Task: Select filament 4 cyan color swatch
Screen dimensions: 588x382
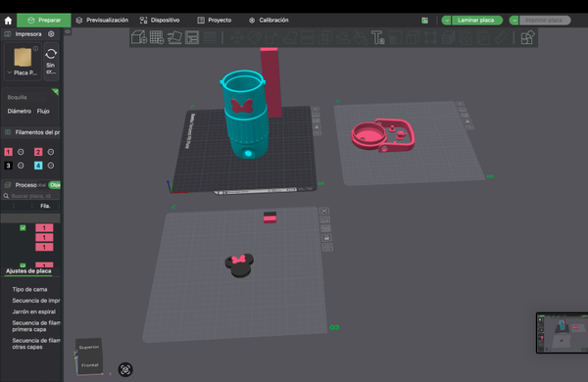Action: (x=38, y=166)
